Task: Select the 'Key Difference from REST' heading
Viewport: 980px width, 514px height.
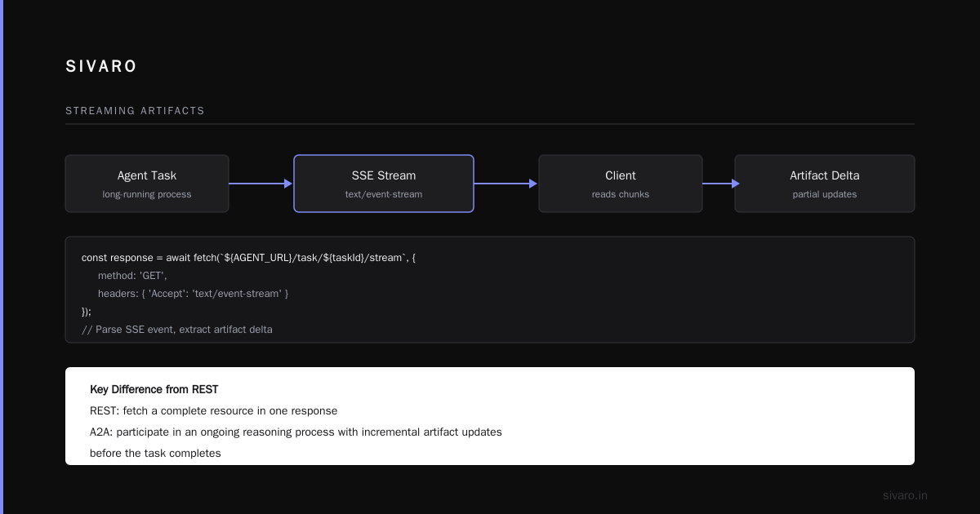Action: pos(154,389)
